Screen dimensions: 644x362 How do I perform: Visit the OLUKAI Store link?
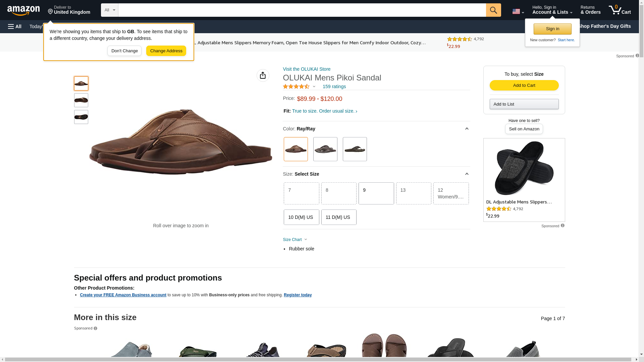point(307,69)
